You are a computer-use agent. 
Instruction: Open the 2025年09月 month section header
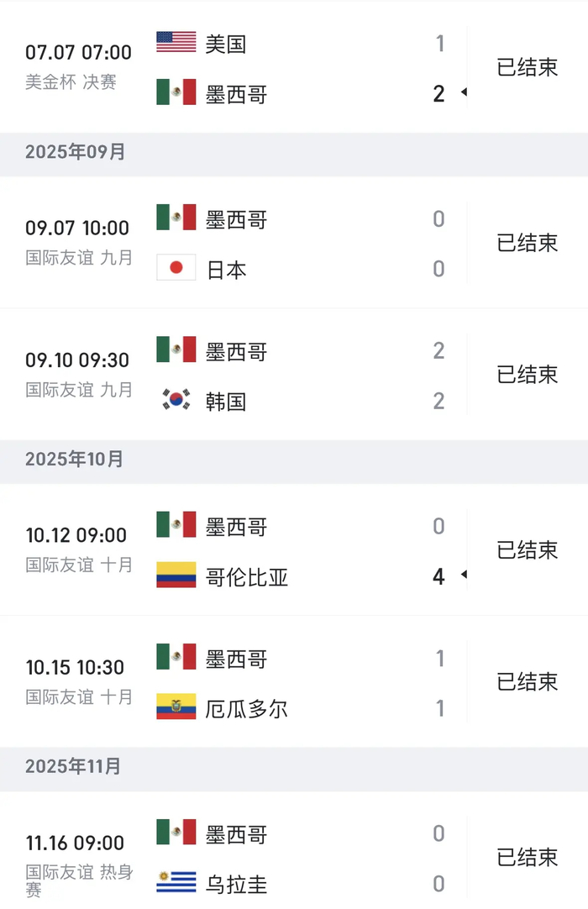pos(76,152)
